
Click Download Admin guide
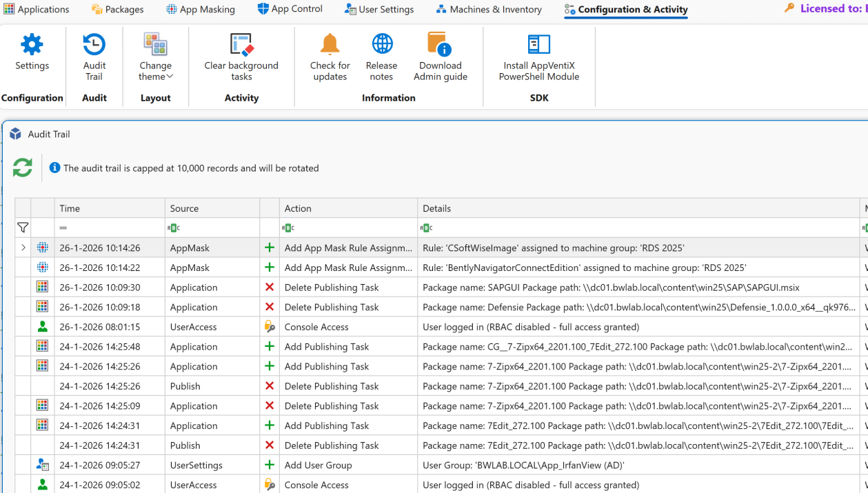pyautogui.click(x=441, y=57)
